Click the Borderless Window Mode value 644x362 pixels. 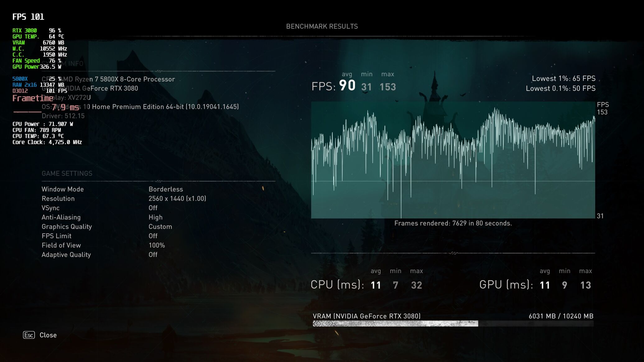click(166, 189)
